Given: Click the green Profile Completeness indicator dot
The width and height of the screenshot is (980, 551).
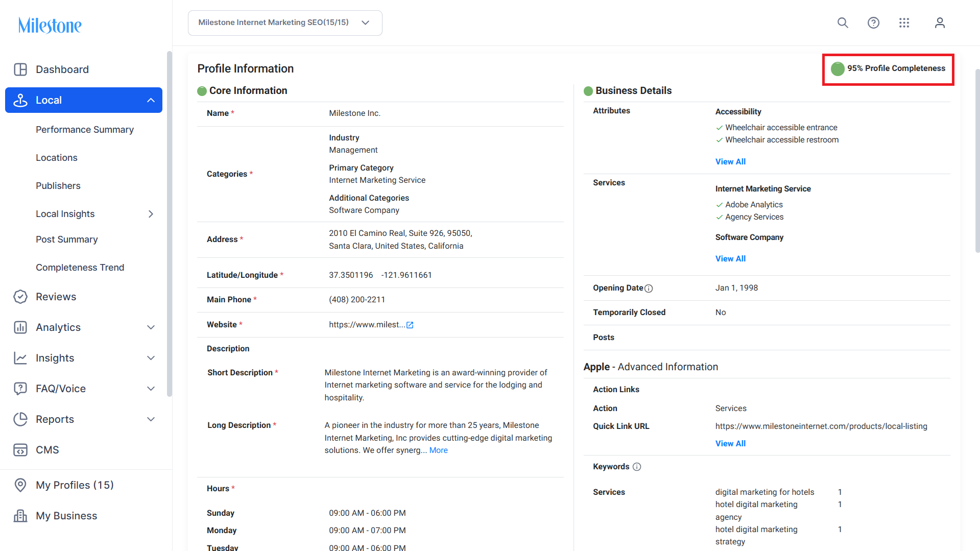Looking at the screenshot, I should (838, 68).
